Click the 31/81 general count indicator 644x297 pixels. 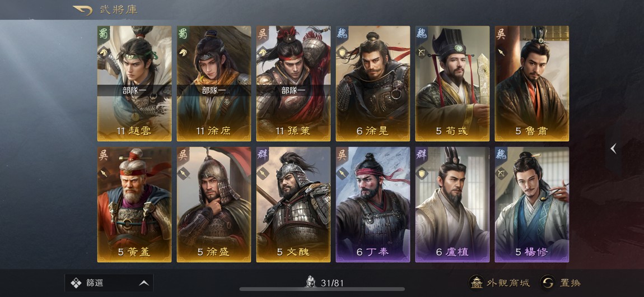325,282
